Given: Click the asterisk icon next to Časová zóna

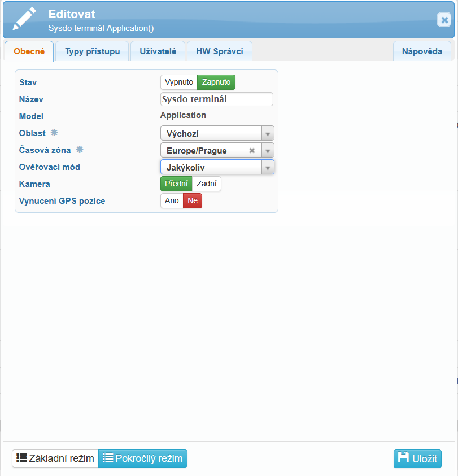Looking at the screenshot, I should coord(80,150).
